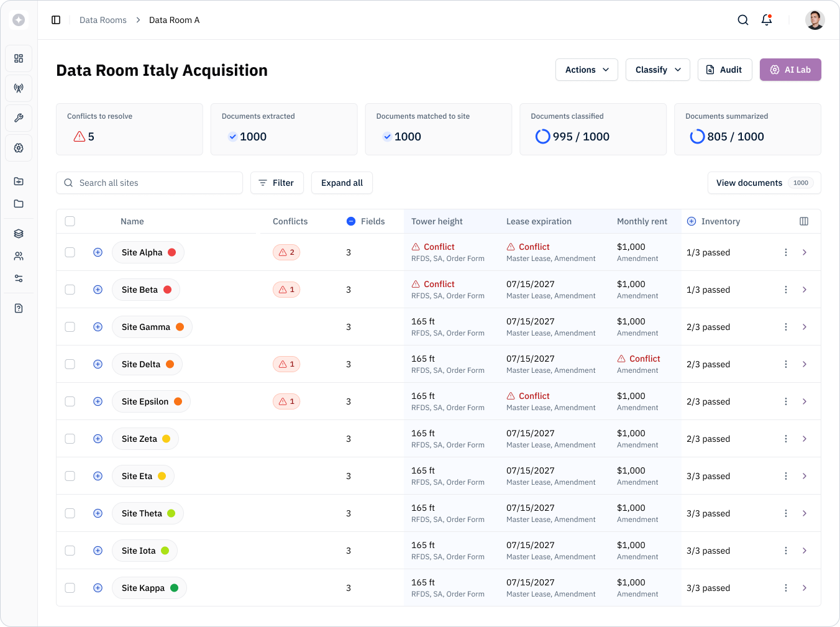840x627 pixels.
Task: Expand Site Beta row with plus icon
Action: (x=98, y=290)
